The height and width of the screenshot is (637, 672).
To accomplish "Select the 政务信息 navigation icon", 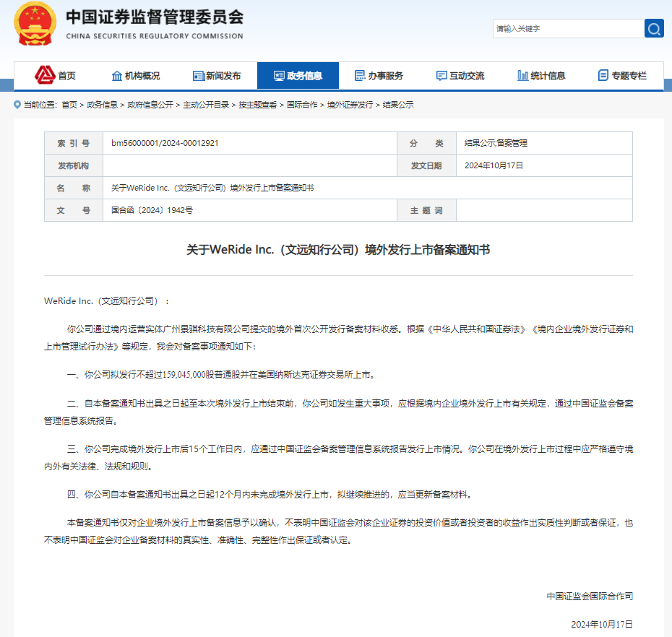I will click(x=278, y=75).
